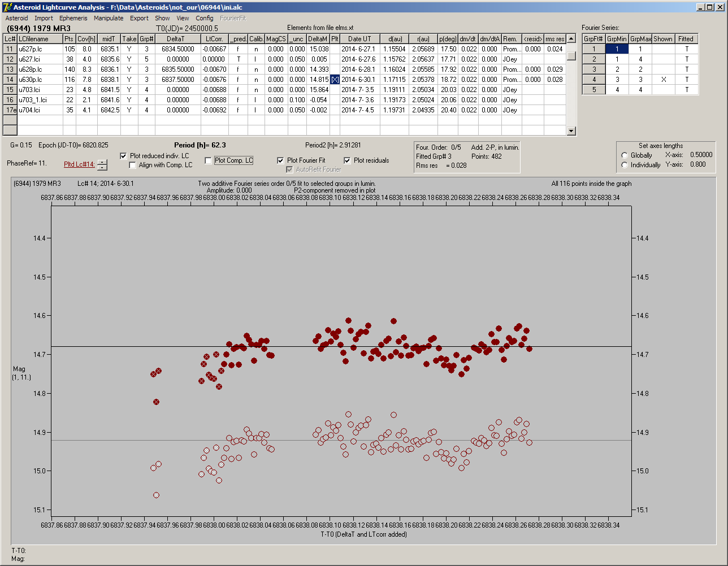Click lightcurve table scrollbar up arrow
728x566 pixels.
(x=571, y=38)
